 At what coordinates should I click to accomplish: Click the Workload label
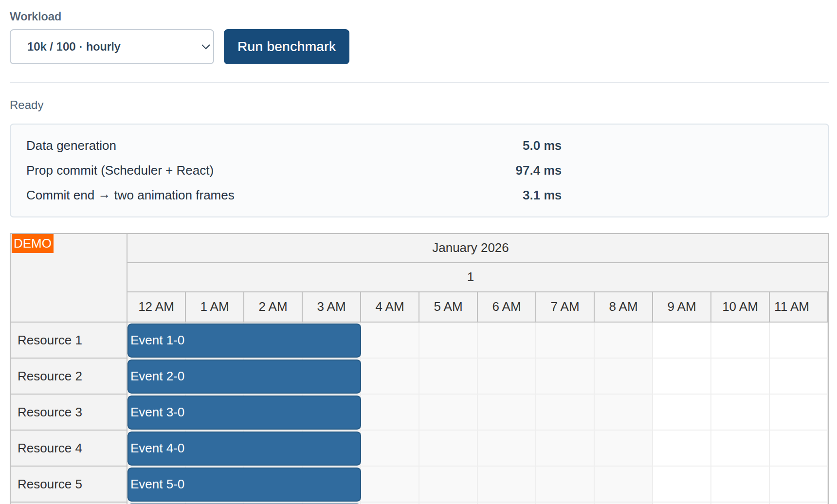click(36, 17)
